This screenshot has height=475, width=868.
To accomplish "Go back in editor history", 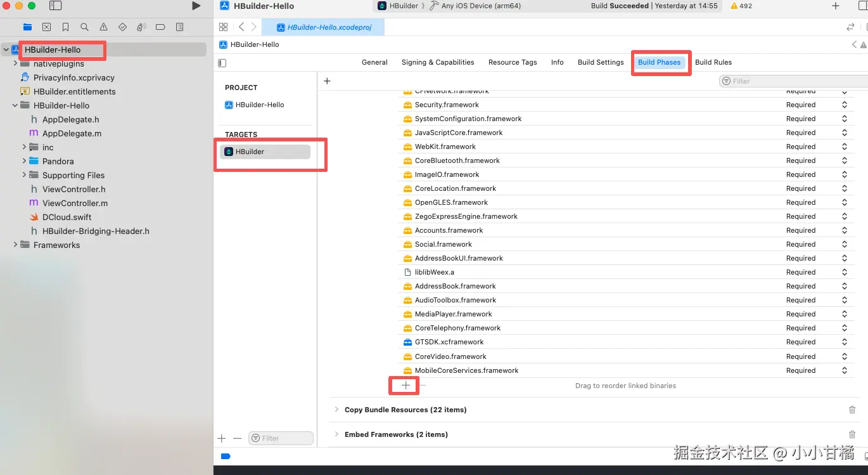I will 241,27.
